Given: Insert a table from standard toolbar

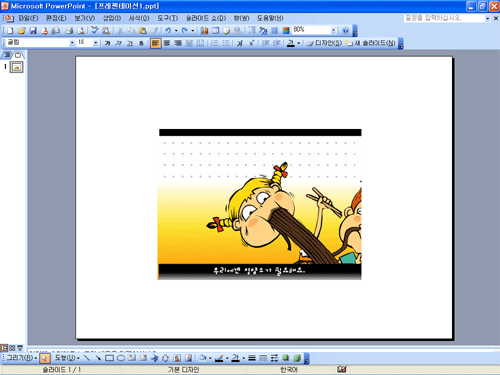Looking at the screenshot, I should [x=216, y=31].
